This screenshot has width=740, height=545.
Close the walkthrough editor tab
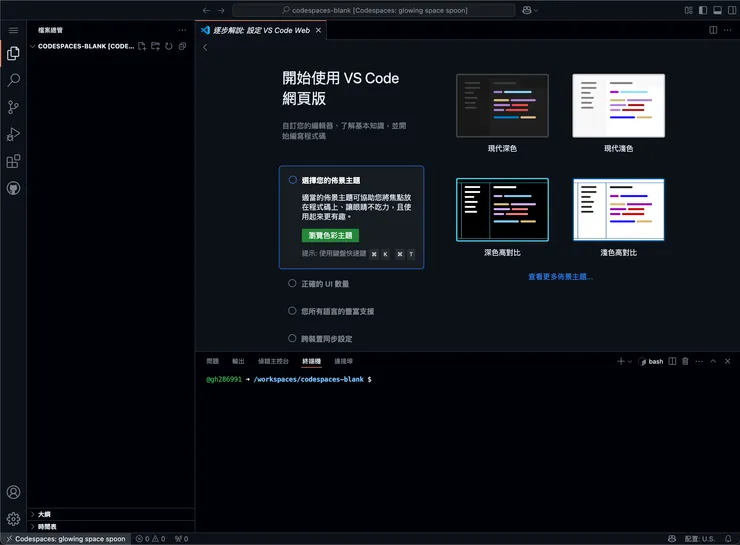[x=319, y=30]
